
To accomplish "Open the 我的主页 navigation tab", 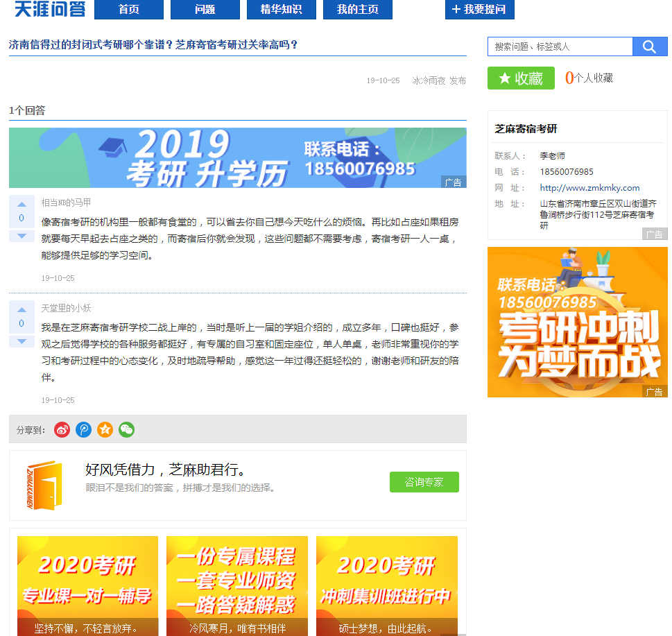I will [357, 9].
